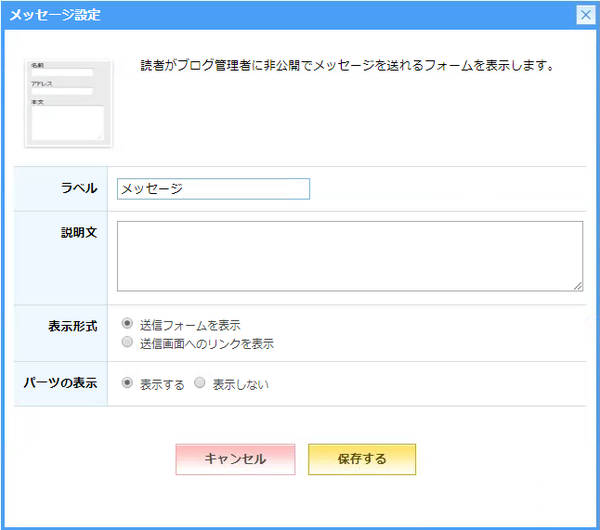Click the 保存する button
600x530 pixels.
[x=362, y=459]
